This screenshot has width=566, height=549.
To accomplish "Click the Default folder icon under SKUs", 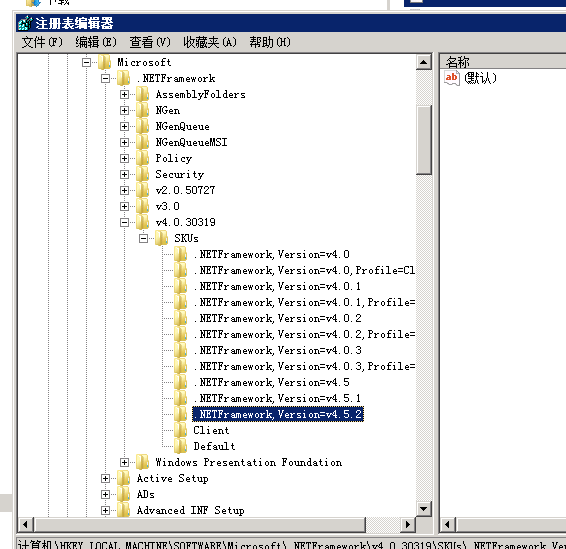I will [x=180, y=446].
